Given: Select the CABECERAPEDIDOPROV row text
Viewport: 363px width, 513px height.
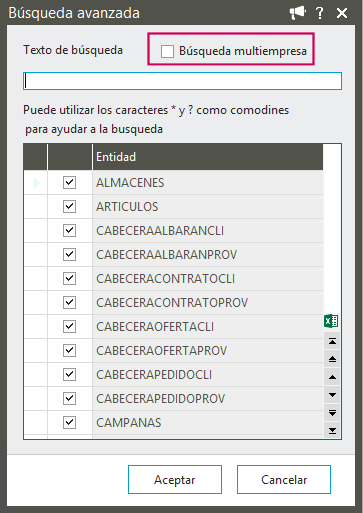Looking at the screenshot, I should pos(161,399).
